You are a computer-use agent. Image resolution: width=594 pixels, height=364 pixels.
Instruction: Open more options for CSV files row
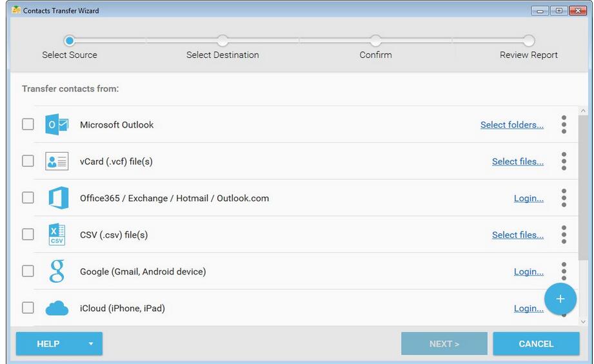click(564, 235)
